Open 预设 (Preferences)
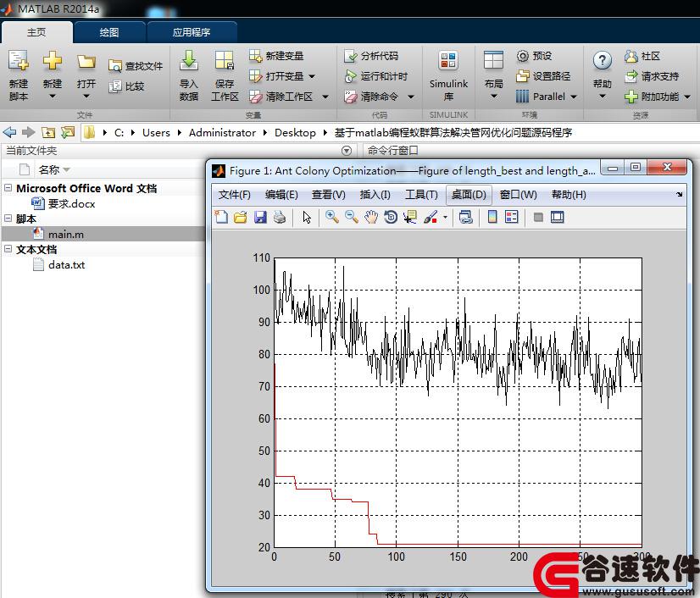 pyautogui.click(x=535, y=56)
